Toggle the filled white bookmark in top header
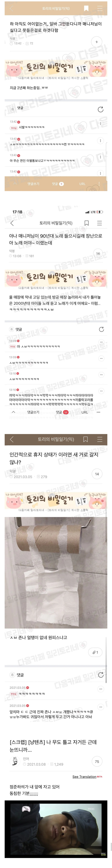The height and width of the screenshot is (868, 112). point(86,8)
